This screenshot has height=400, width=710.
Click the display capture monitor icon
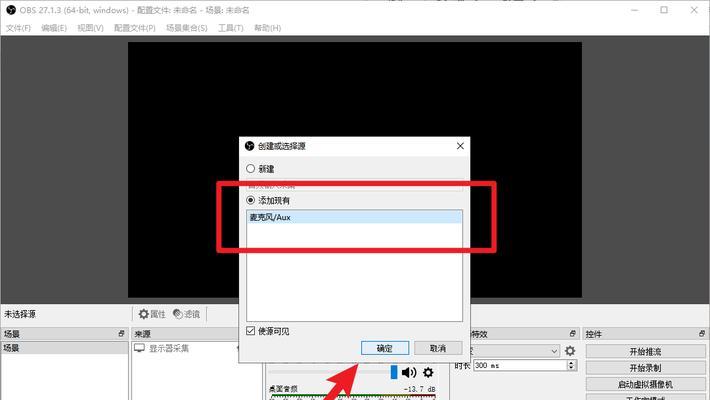(x=139, y=348)
